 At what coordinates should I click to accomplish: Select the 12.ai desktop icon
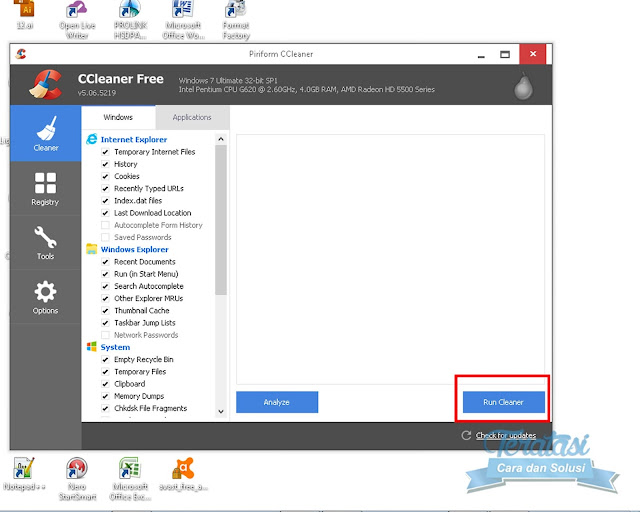pyautogui.click(x=25, y=15)
